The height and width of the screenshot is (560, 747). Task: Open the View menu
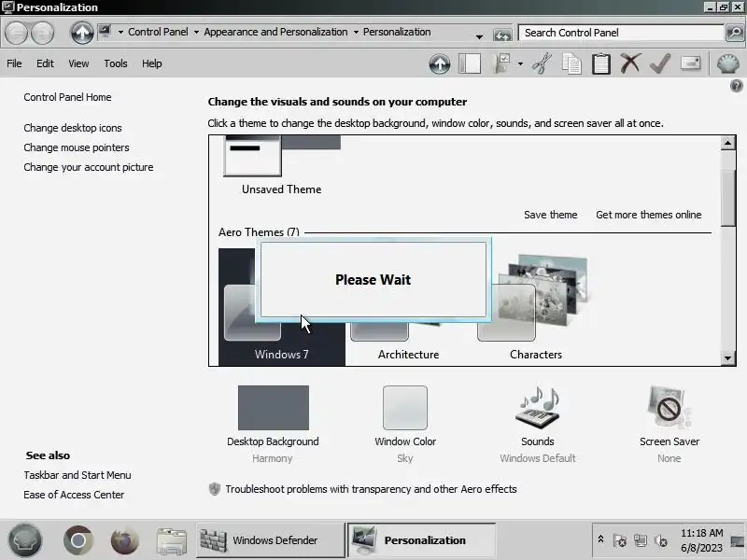coord(78,63)
